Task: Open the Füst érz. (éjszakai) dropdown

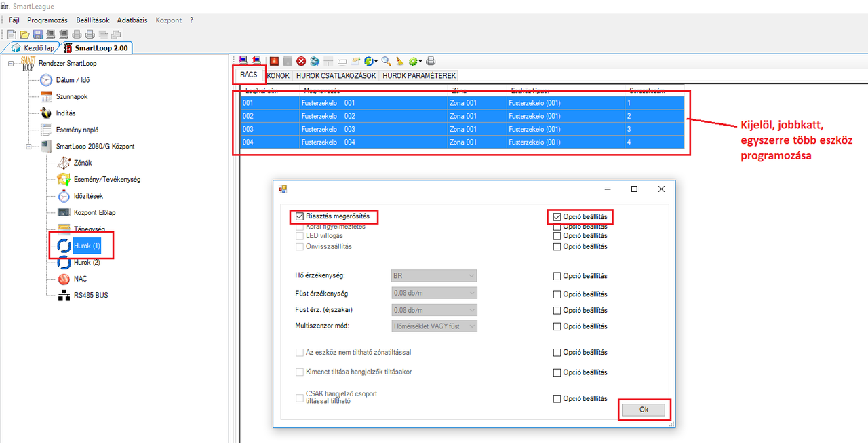Action: click(x=434, y=309)
